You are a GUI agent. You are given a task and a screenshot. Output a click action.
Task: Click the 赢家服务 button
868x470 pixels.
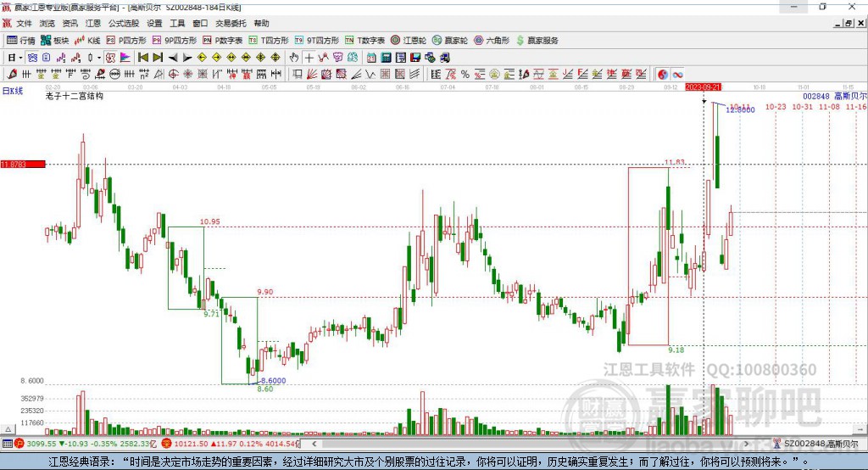click(x=537, y=40)
